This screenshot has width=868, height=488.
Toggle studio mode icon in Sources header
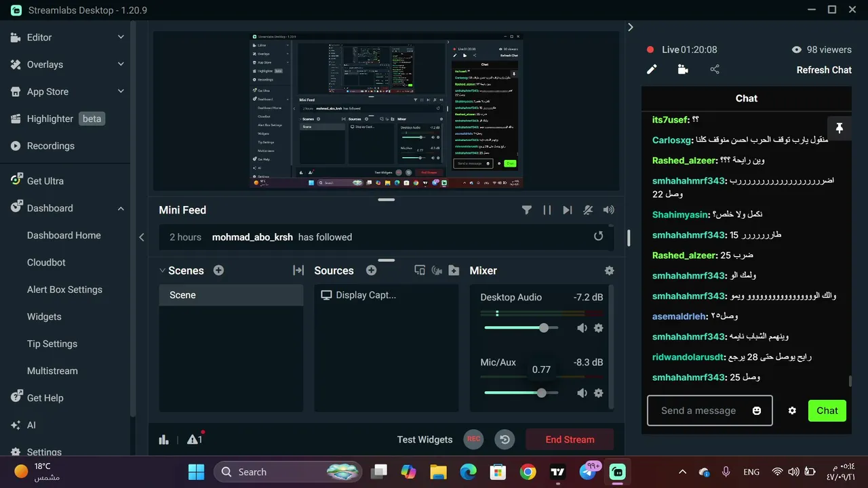[x=419, y=270]
